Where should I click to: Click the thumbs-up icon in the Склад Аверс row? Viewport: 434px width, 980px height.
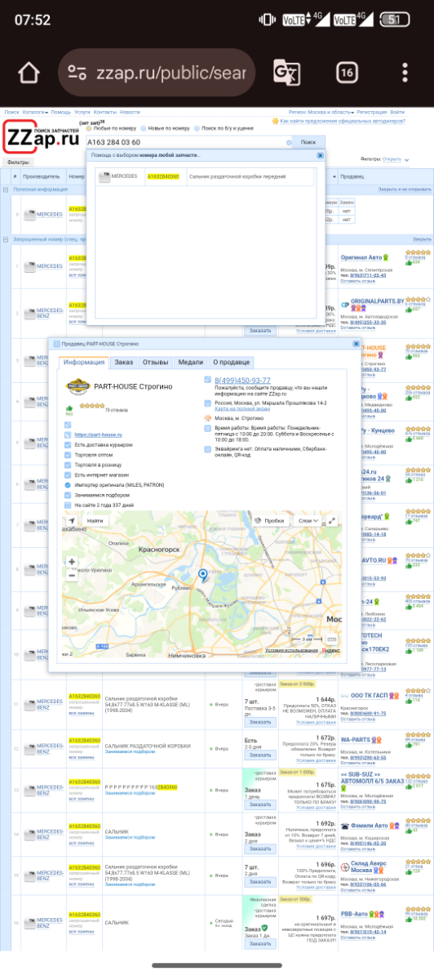(410, 873)
